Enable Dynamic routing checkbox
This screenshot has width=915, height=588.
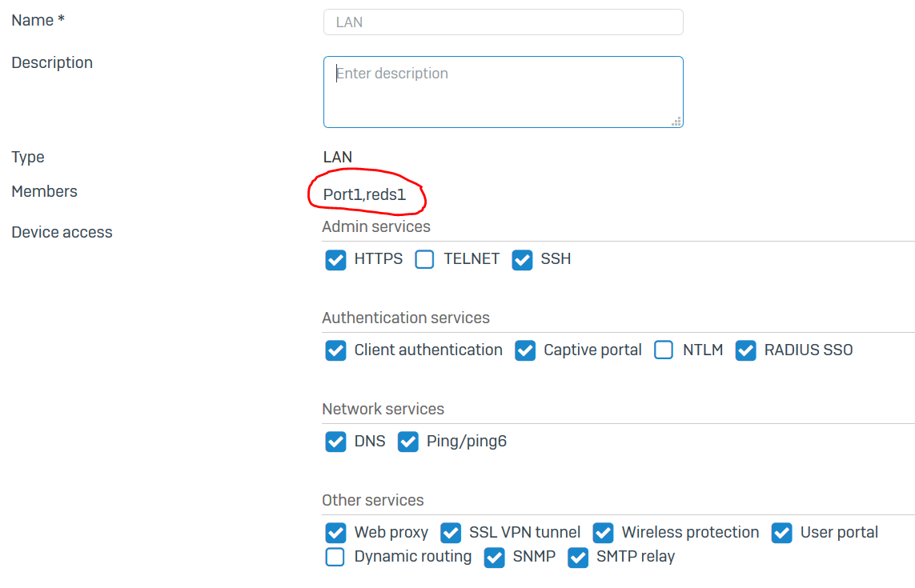click(335, 558)
